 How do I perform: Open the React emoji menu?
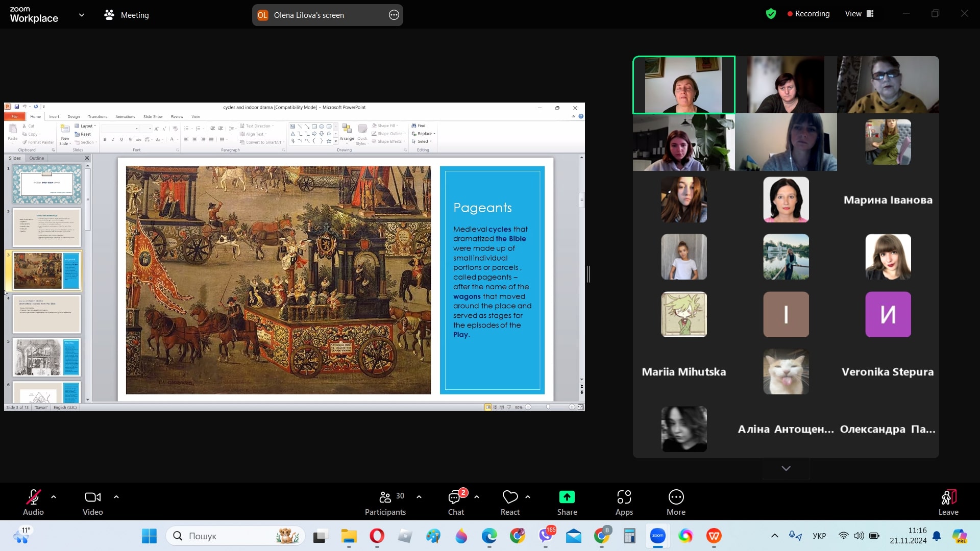click(x=510, y=503)
